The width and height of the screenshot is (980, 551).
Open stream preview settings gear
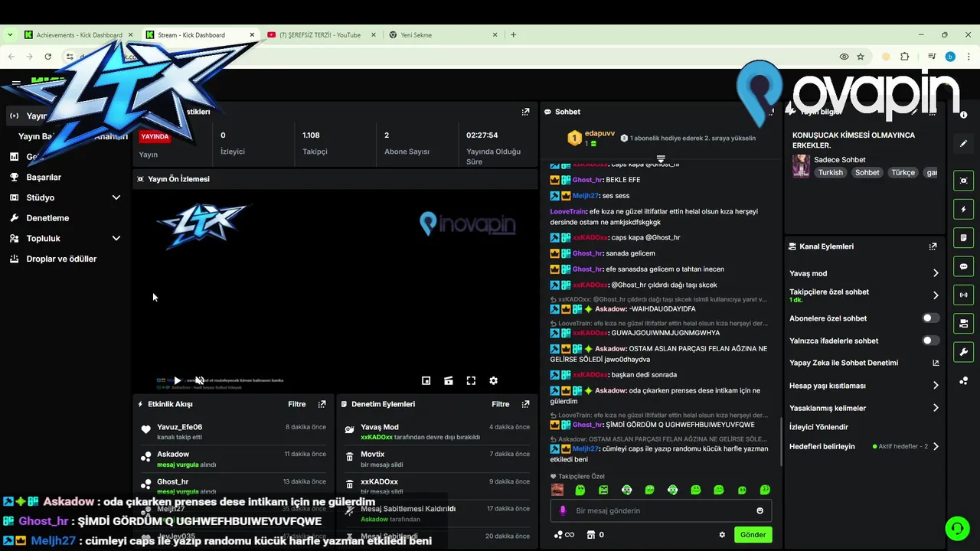point(493,380)
